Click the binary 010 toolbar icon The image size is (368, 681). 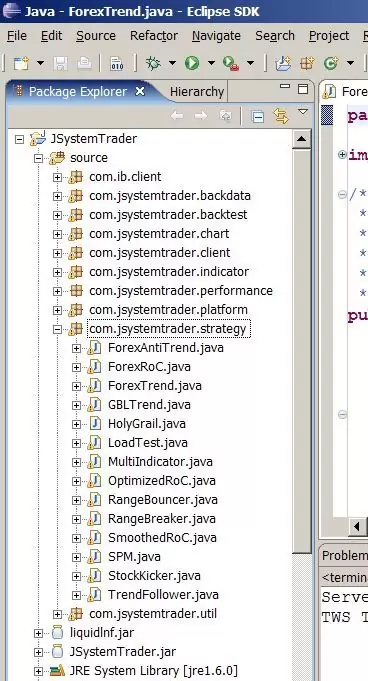pyautogui.click(x=117, y=63)
